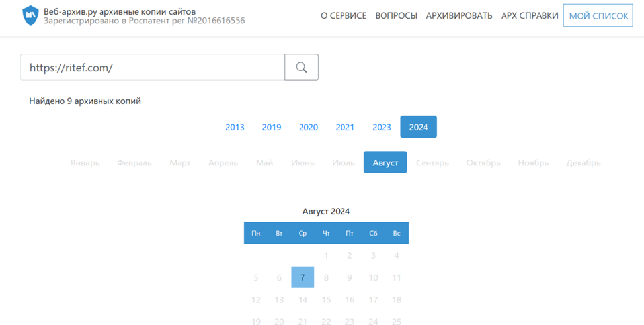Click the Август month button
This screenshot has width=644, height=325.
tap(385, 163)
